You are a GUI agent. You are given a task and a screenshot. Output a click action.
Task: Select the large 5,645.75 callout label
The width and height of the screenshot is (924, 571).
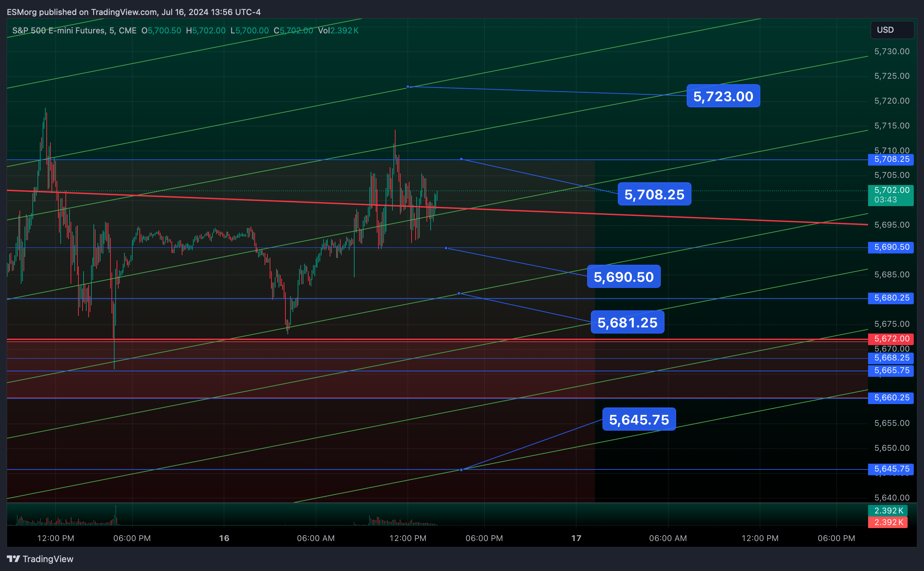639,419
